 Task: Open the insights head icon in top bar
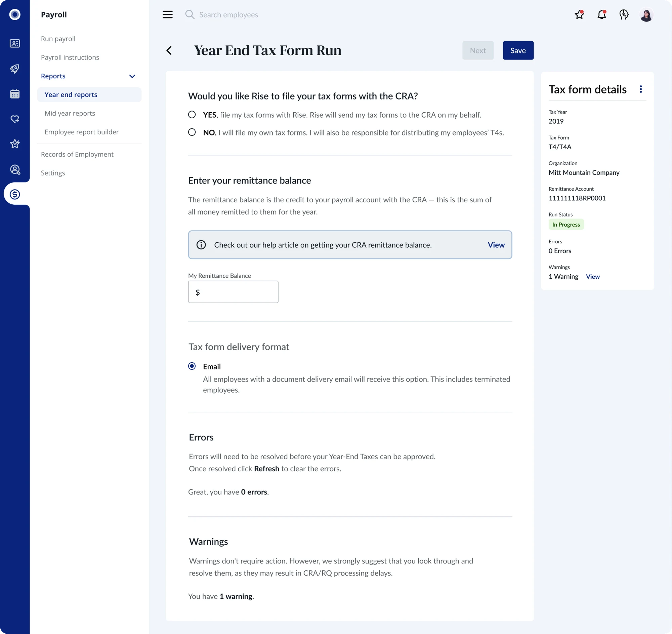tap(624, 14)
